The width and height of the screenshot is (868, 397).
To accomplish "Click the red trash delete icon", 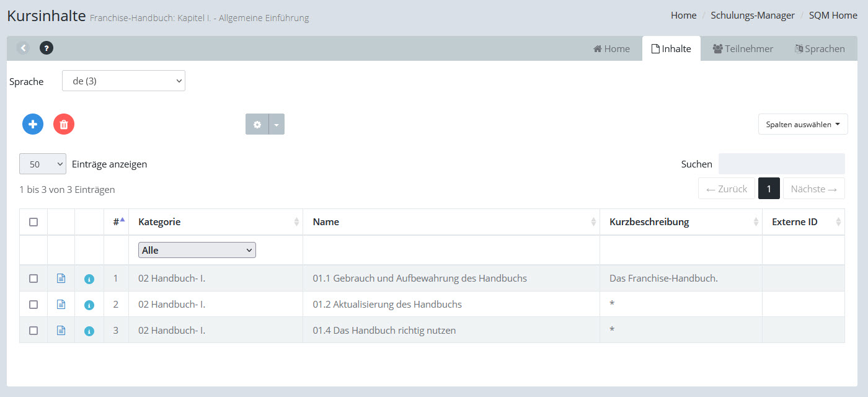I will (64, 124).
